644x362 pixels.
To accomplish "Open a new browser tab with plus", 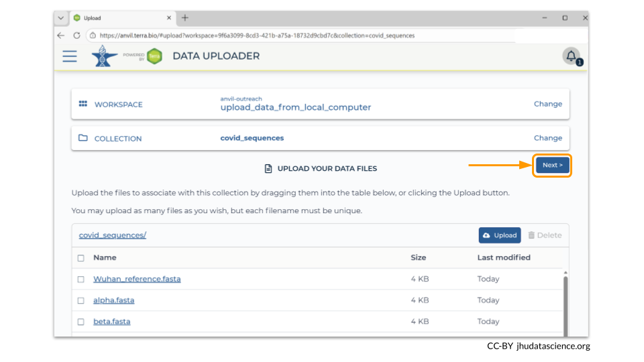I will [x=185, y=18].
